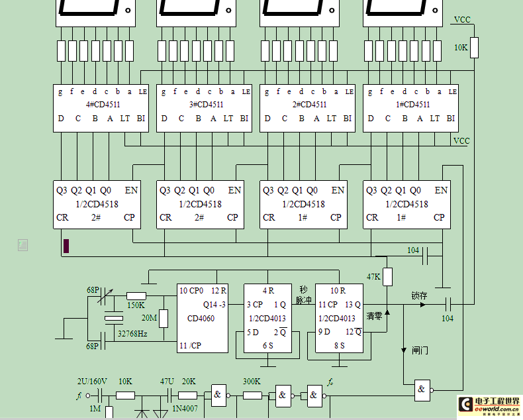
Task: Click the 10K label beside the VCC resistor
Action: click(461, 48)
